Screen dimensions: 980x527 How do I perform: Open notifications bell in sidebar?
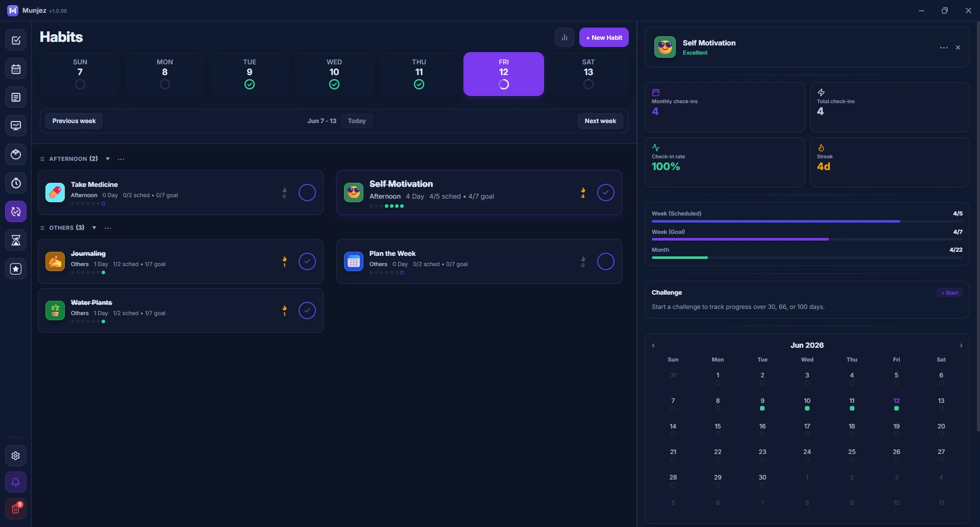(x=16, y=482)
